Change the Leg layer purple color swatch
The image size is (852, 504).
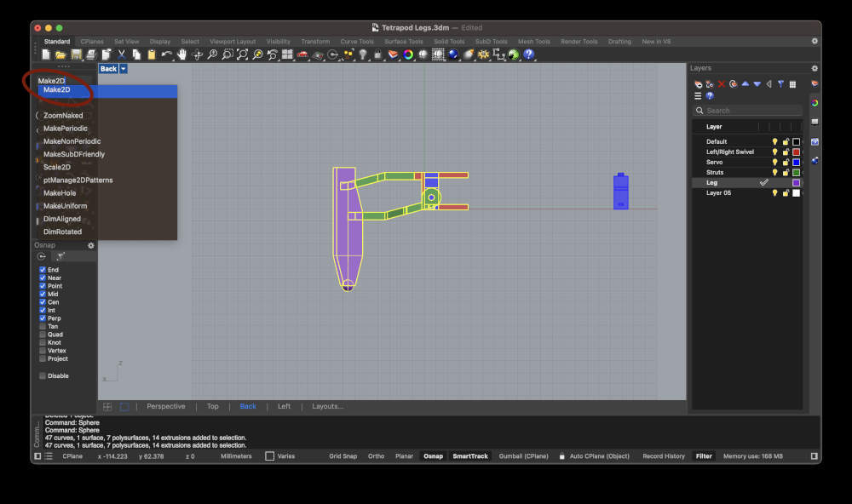(x=796, y=183)
